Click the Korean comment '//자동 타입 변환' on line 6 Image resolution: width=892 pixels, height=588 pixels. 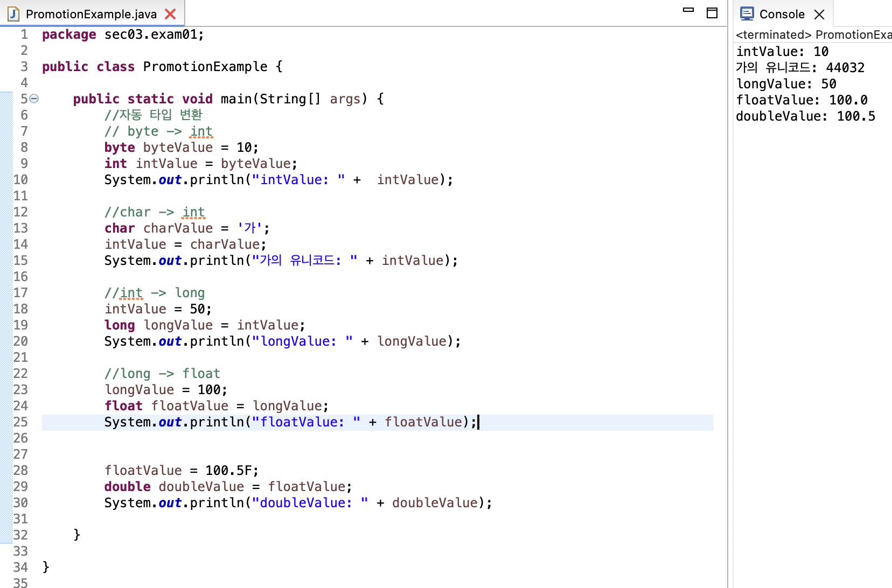point(154,115)
